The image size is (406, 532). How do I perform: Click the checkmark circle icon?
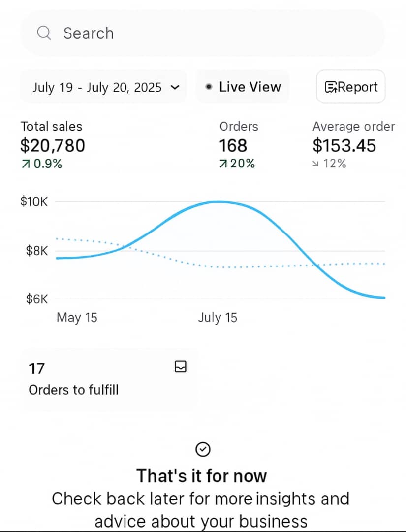pyautogui.click(x=203, y=449)
